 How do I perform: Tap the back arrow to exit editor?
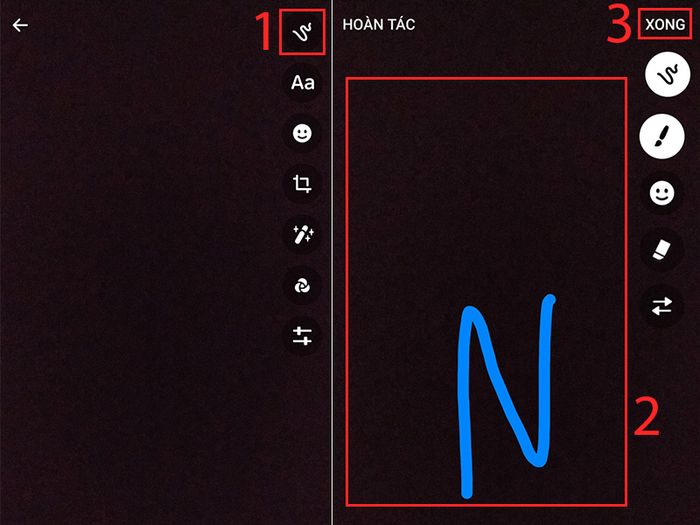[x=20, y=25]
